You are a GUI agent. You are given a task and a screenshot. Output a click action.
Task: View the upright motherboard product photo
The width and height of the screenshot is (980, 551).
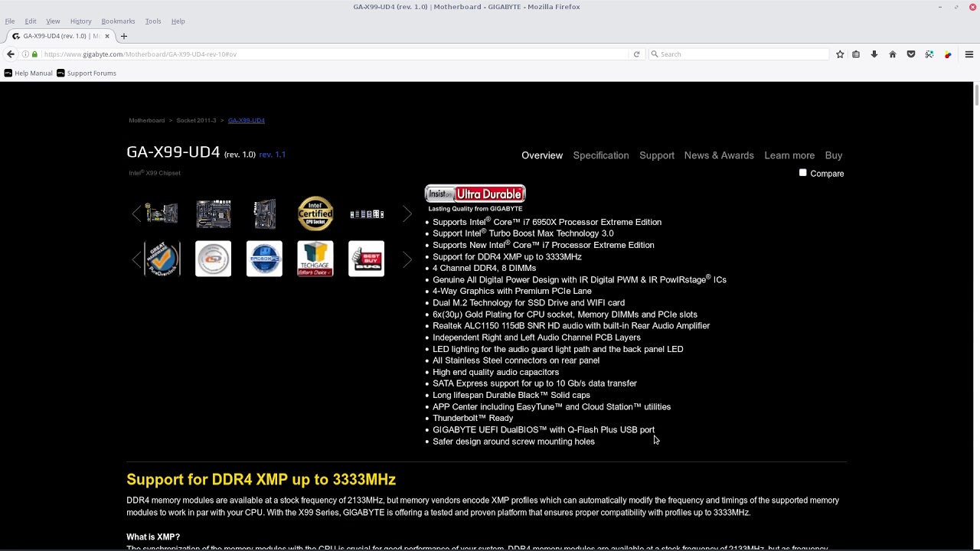(264, 214)
